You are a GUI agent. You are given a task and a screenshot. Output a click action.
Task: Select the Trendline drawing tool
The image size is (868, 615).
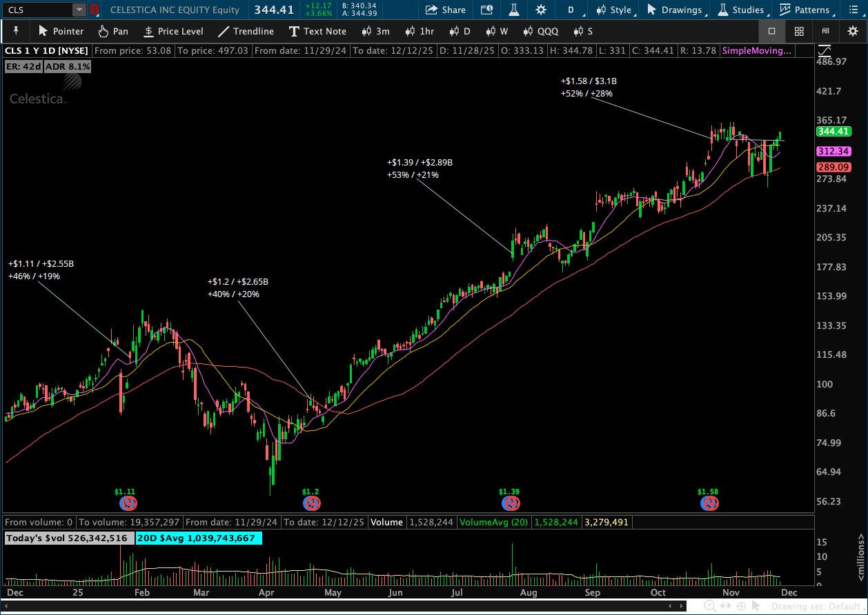point(246,31)
